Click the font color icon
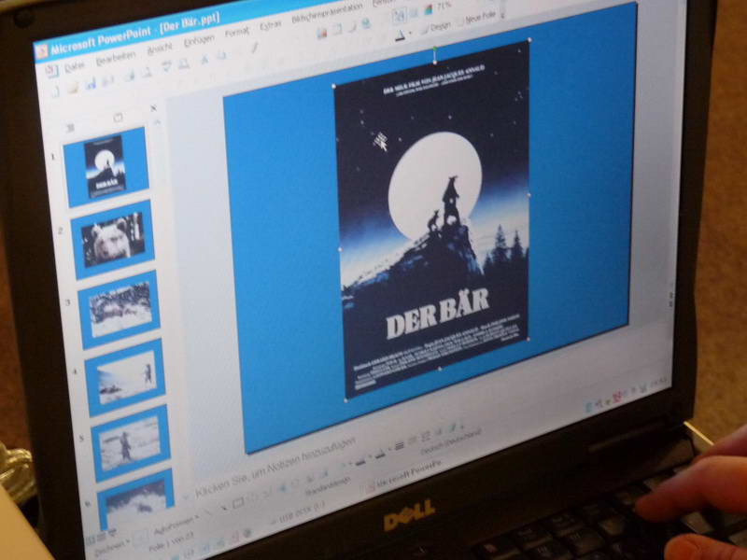 pos(401,35)
